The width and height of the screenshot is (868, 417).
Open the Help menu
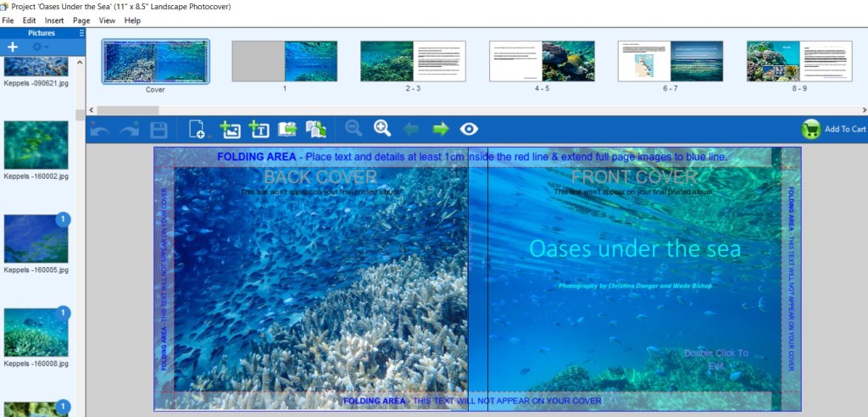pos(132,20)
